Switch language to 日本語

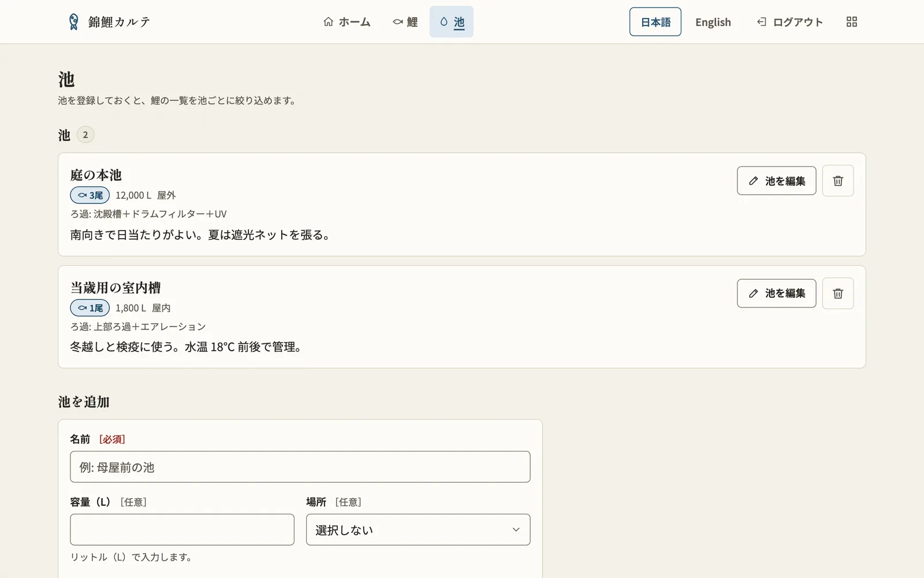655,22
